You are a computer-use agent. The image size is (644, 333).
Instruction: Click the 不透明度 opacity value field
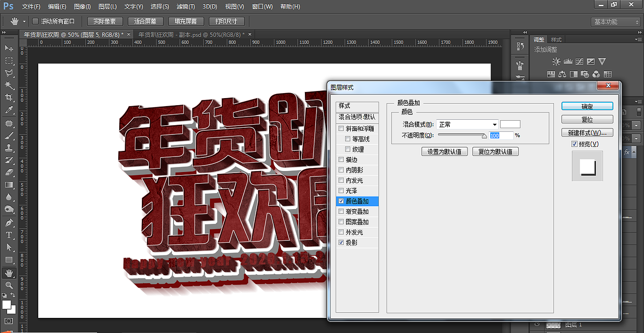pos(501,135)
